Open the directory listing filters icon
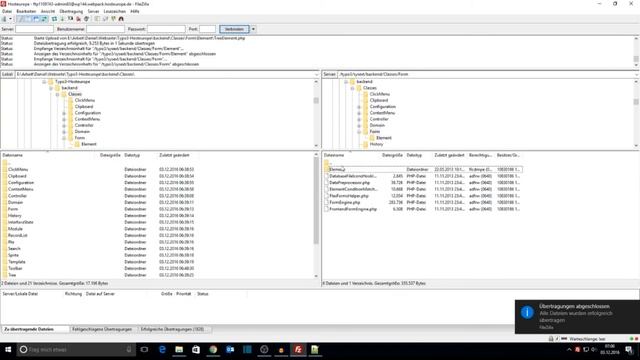Screen dimensions: 640x360 tap(97, 19)
